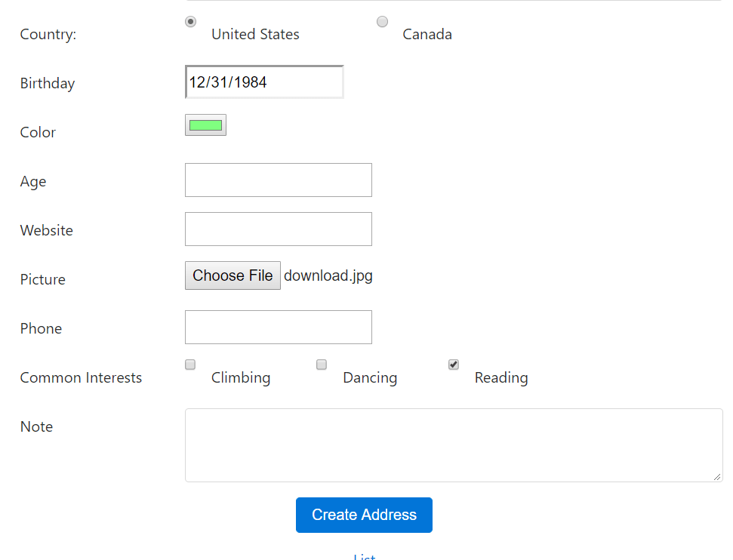Click the Birthday label text
733x560 pixels.
47,83
